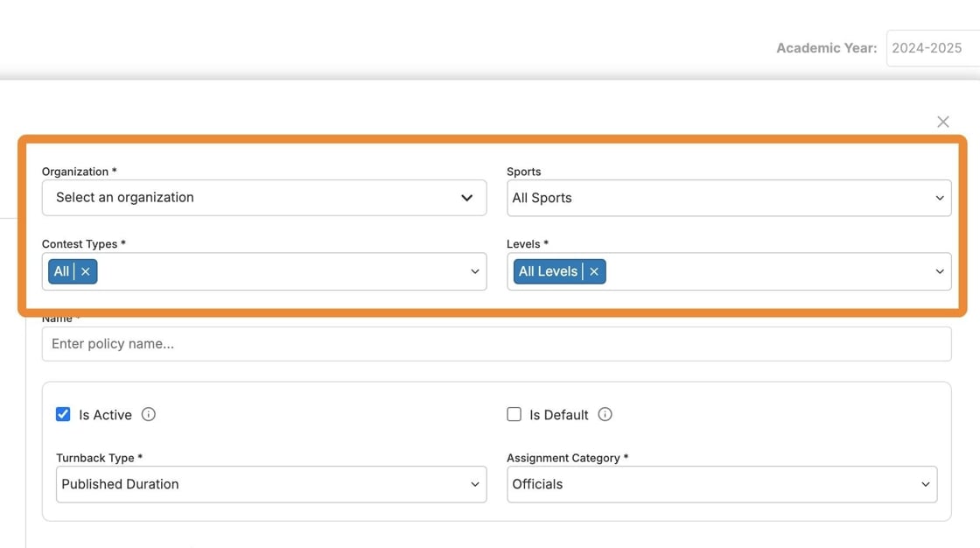Click the Sports dropdown chevron arrow
Viewport: 980px width, 548px height.
(940, 198)
